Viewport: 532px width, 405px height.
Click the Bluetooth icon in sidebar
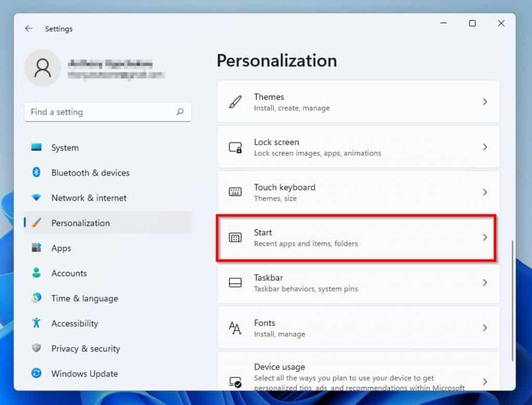point(36,173)
